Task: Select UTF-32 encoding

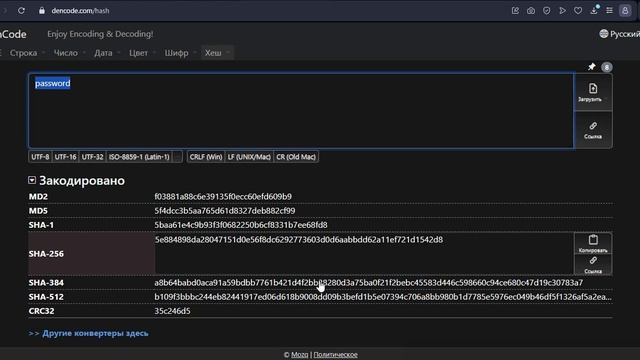Action: 92,157
